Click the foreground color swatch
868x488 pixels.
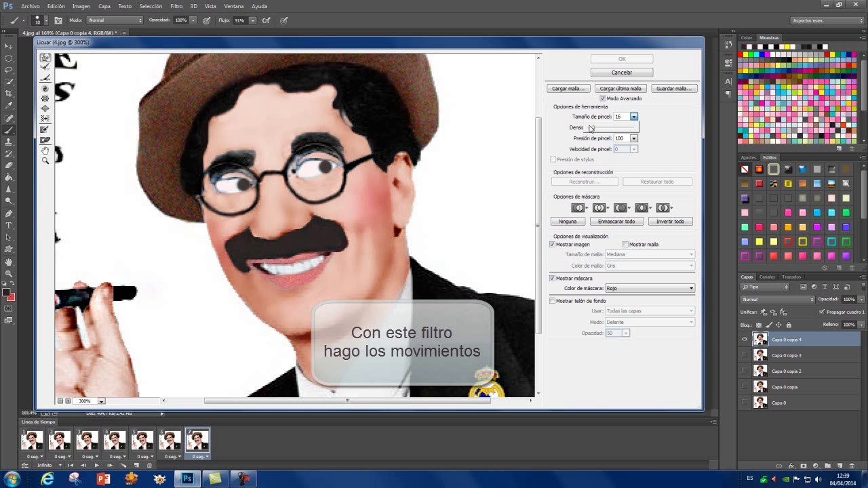pos(5,292)
